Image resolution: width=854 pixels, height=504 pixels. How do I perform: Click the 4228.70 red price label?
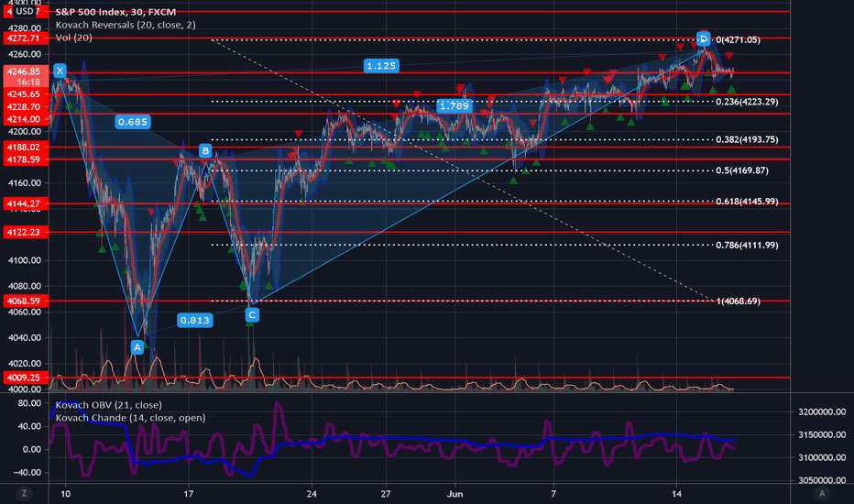[26, 107]
